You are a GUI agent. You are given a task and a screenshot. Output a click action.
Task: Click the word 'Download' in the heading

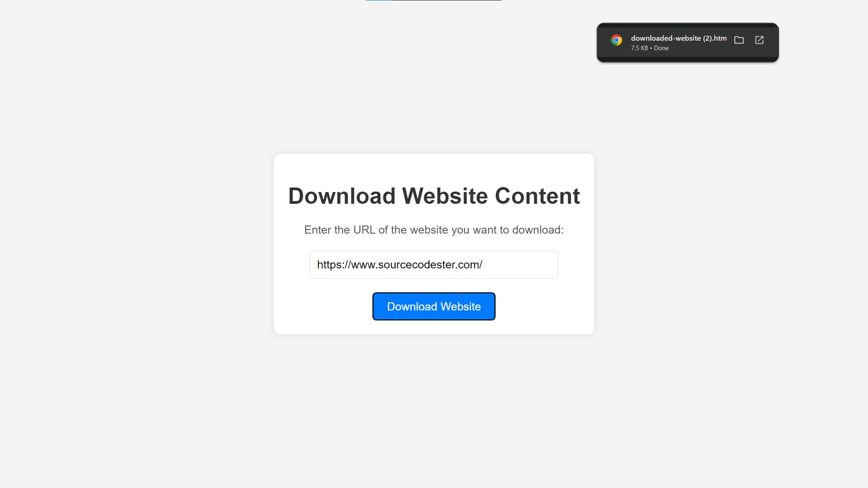click(342, 196)
